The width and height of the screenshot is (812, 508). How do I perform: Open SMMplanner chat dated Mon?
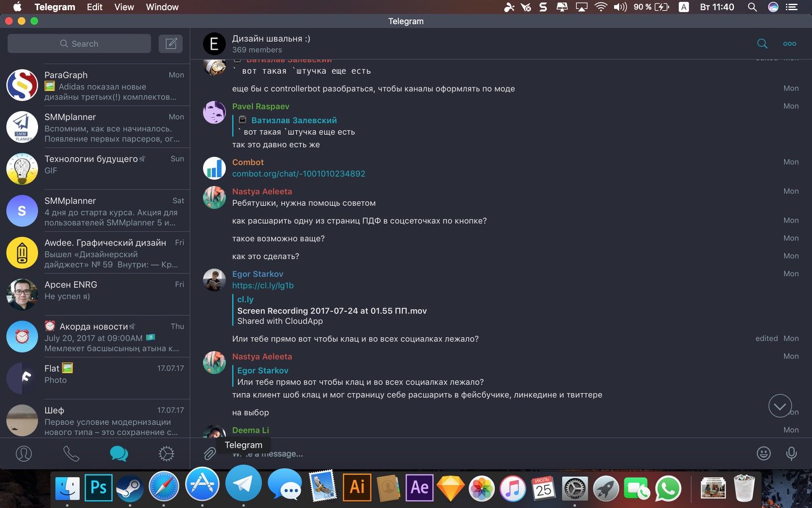(95, 127)
